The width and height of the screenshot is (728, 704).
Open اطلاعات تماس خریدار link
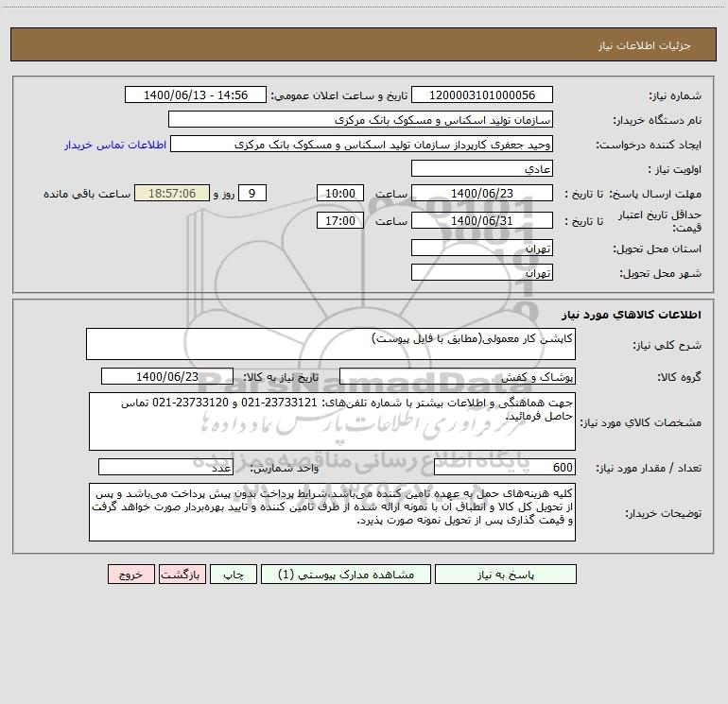click(115, 145)
